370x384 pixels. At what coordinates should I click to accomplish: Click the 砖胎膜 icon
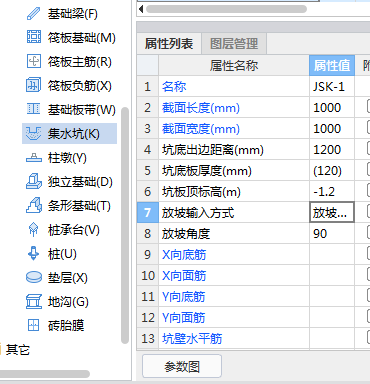(33, 325)
